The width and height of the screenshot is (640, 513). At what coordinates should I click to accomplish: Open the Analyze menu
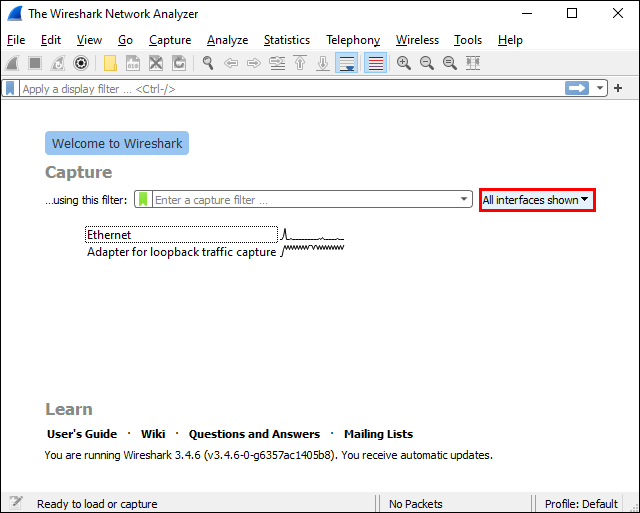(x=227, y=40)
